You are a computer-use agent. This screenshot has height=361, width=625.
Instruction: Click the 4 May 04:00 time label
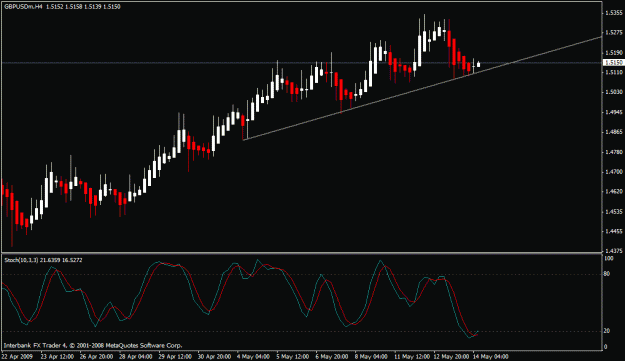click(x=253, y=356)
